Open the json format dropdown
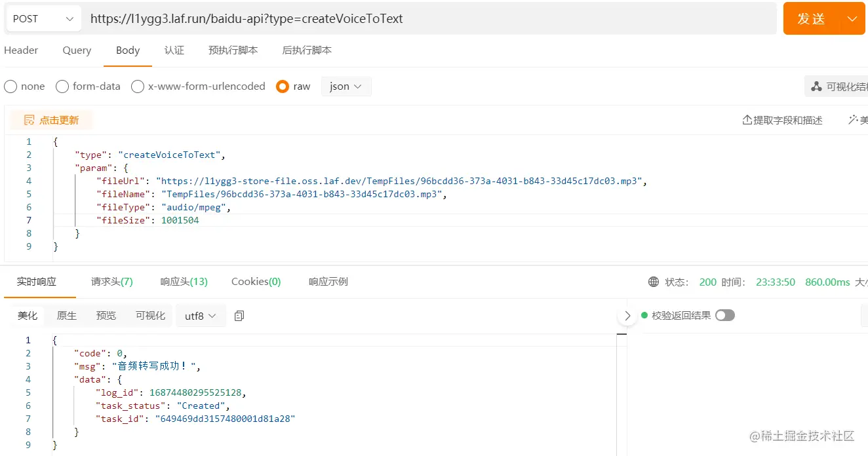This screenshot has height=456, width=868. [346, 86]
